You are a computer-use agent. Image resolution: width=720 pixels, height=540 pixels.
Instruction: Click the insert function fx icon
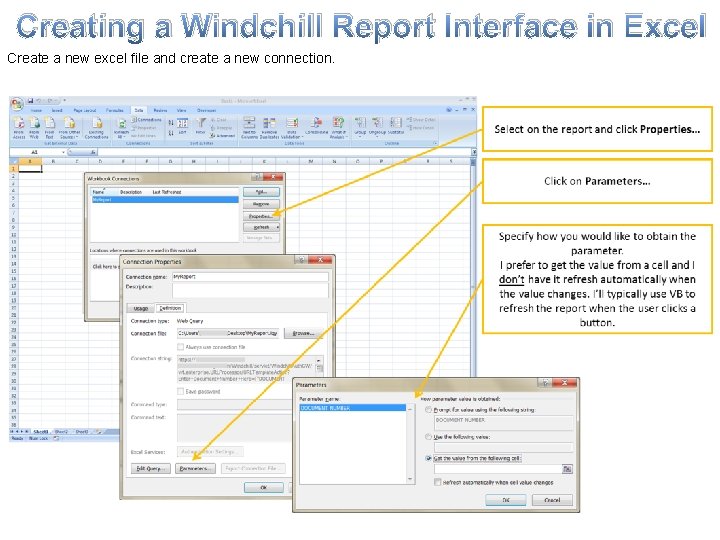93,152
